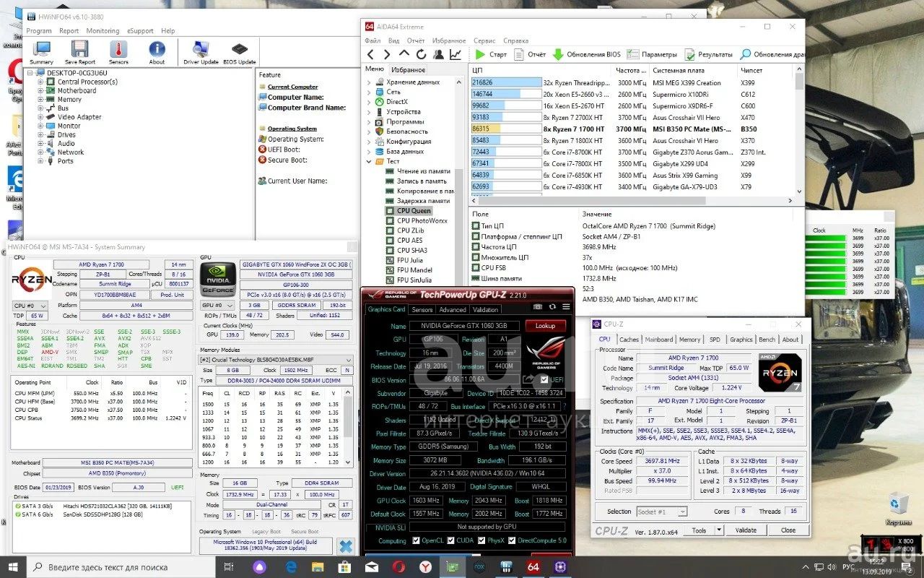The height and width of the screenshot is (578, 924).
Task: Click Tools button in CPU-Z
Action: [699, 530]
